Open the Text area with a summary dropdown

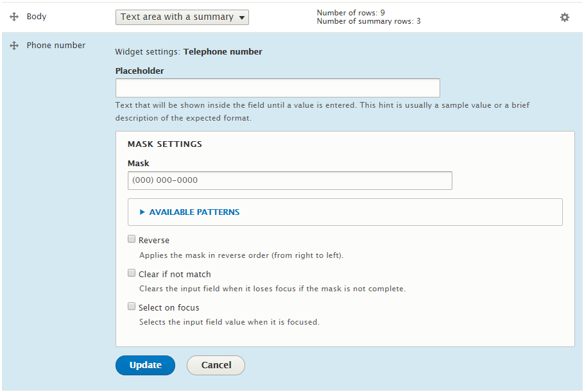(182, 17)
